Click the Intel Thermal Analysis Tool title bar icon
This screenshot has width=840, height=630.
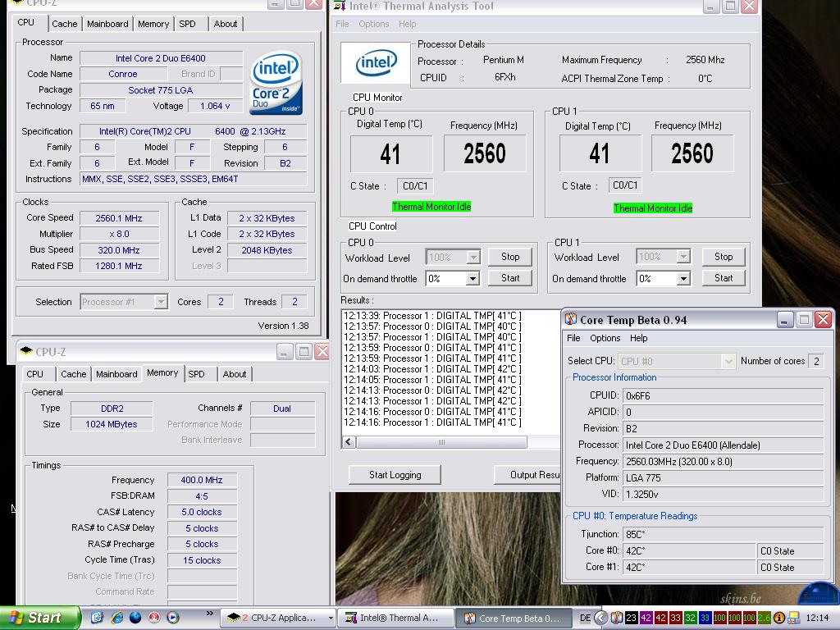tap(340, 6)
